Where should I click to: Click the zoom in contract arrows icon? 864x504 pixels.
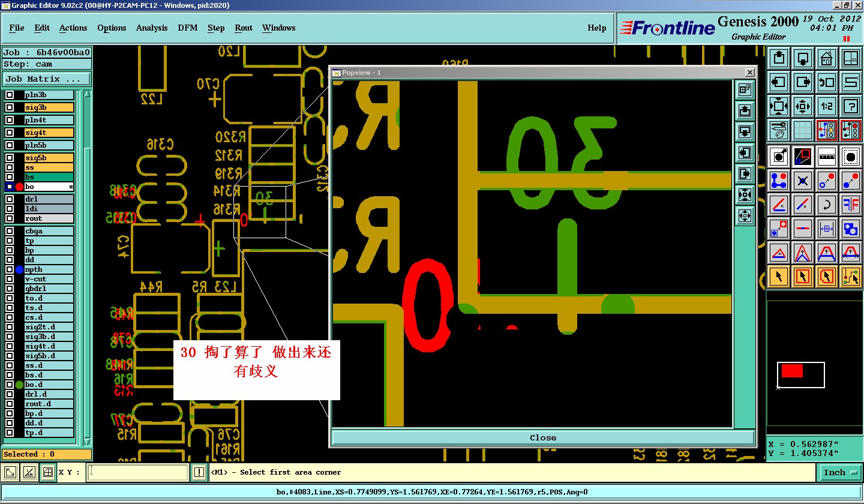coord(803,106)
